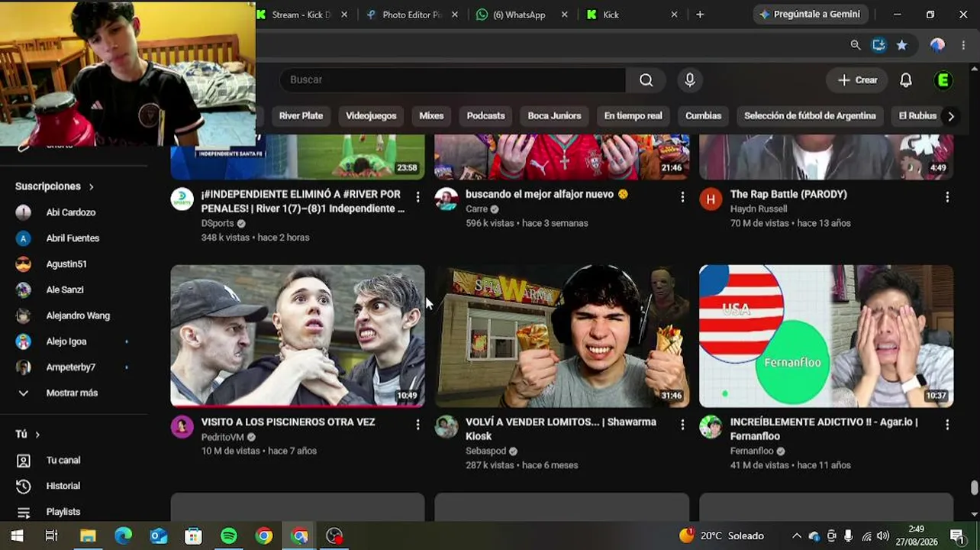
Task: Select the En tiempo real chip
Action: point(633,116)
